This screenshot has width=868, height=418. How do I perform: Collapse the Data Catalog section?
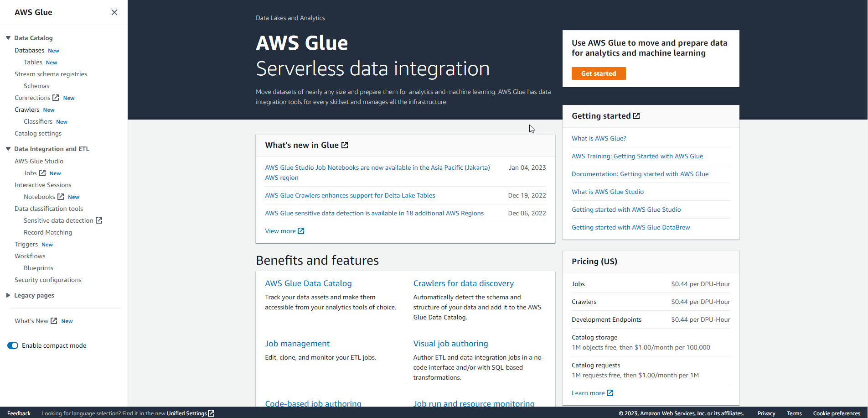pos(8,38)
